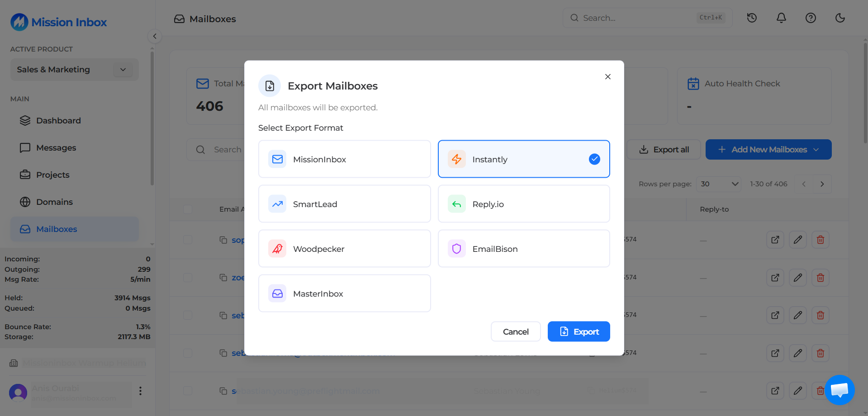Copy fourth row email address icon
The image size is (868, 416).
click(x=223, y=353)
